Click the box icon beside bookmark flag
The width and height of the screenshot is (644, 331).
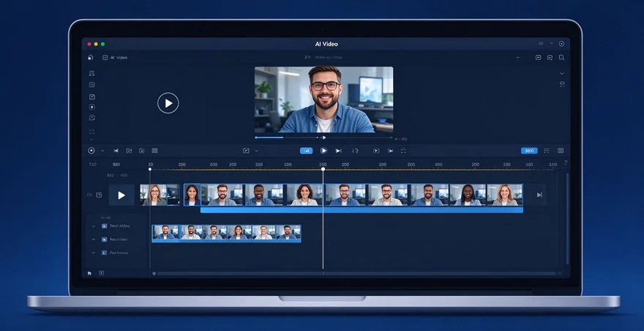point(102,273)
